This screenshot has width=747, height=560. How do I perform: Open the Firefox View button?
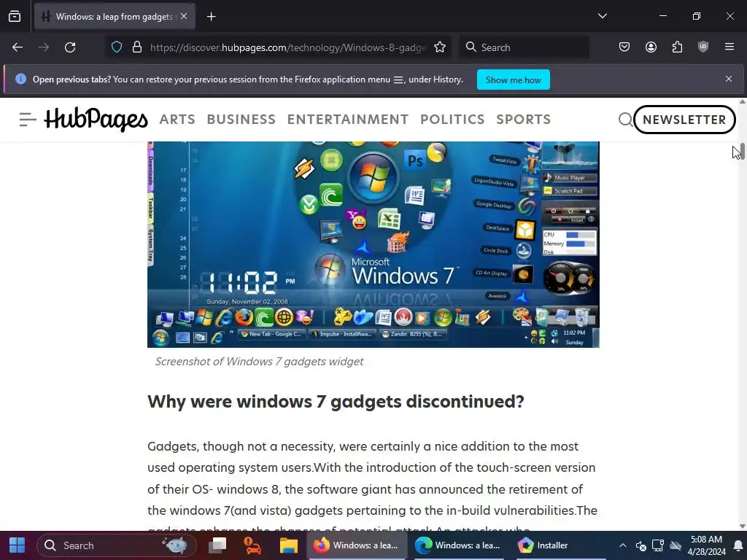15,17
